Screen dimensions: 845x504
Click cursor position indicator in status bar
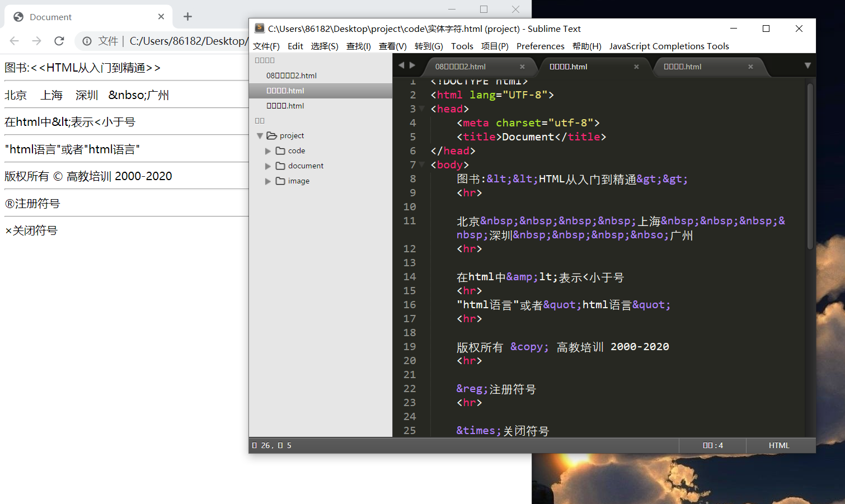[x=271, y=445]
